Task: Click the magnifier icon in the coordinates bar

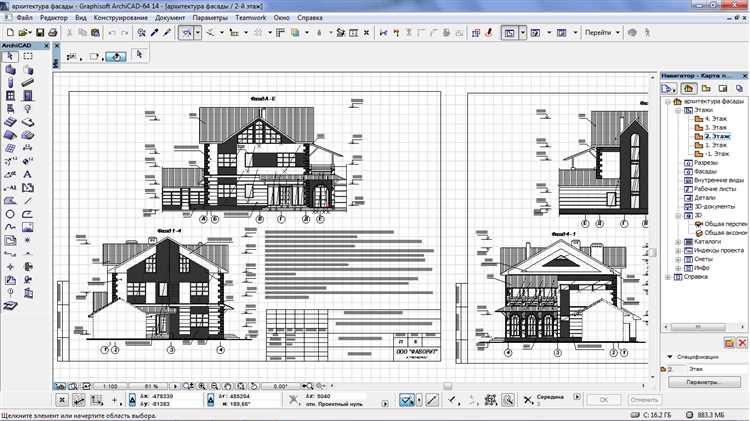Action: pyautogui.click(x=508, y=399)
